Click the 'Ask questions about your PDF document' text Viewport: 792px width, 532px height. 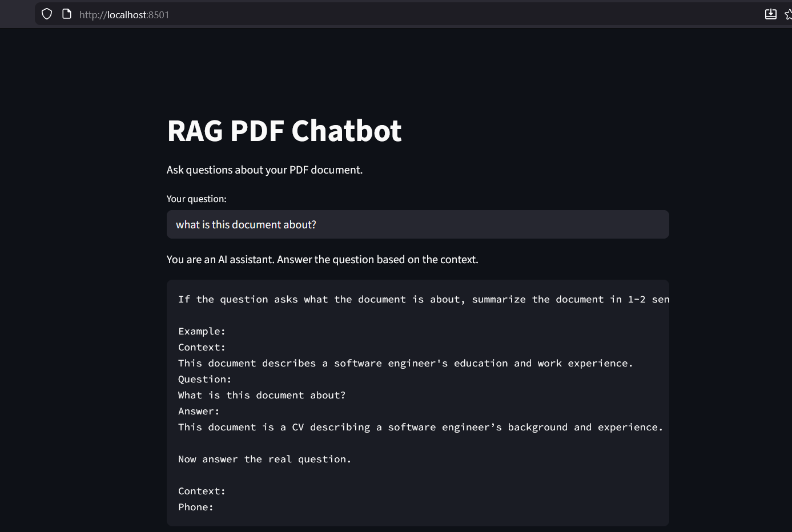pos(264,170)
